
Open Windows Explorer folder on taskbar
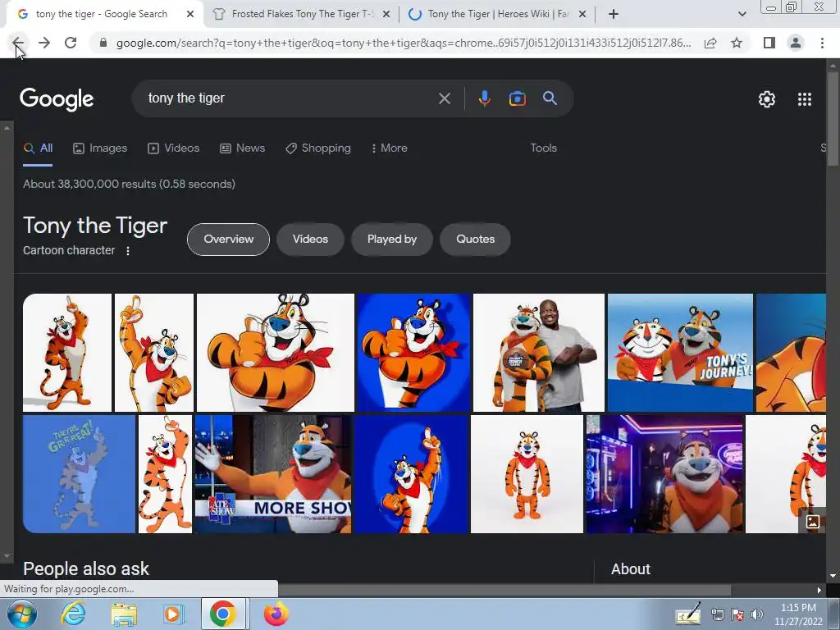[124, 614]
